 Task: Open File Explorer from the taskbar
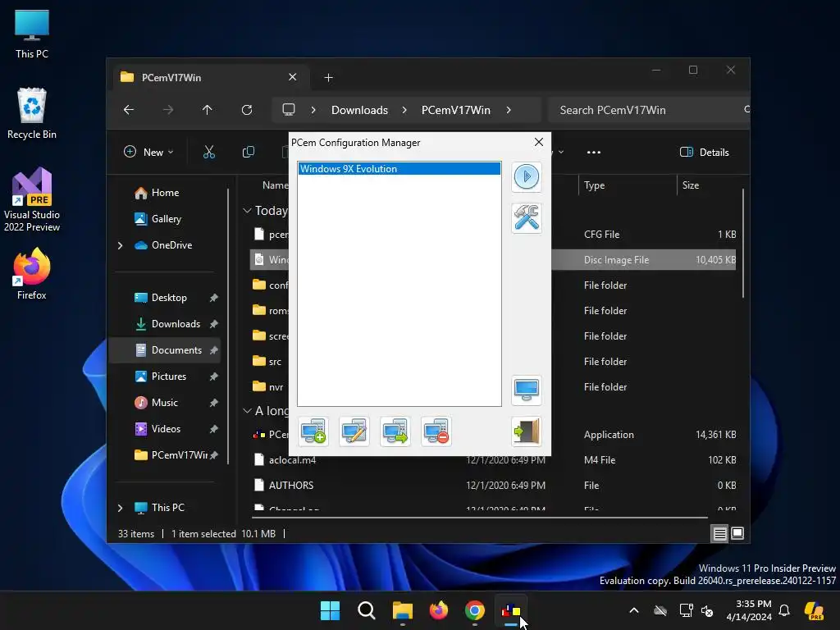pos(402,610)
